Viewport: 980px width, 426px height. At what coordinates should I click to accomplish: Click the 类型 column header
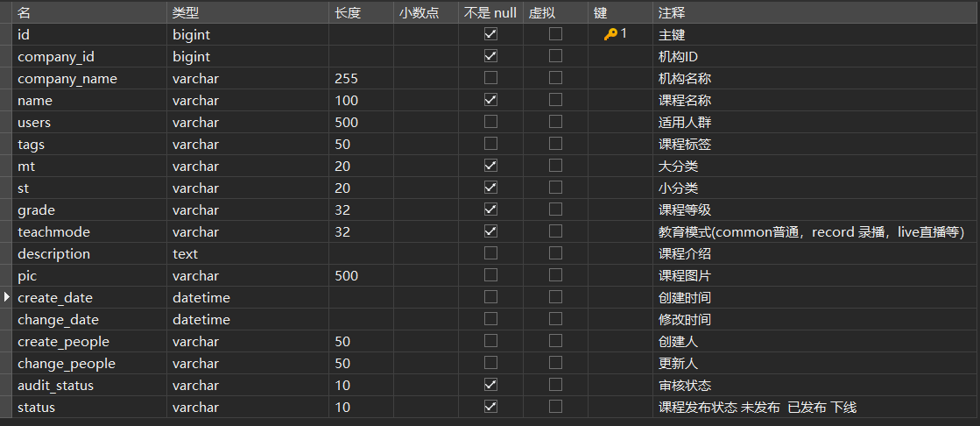click(x=248, y=12)
